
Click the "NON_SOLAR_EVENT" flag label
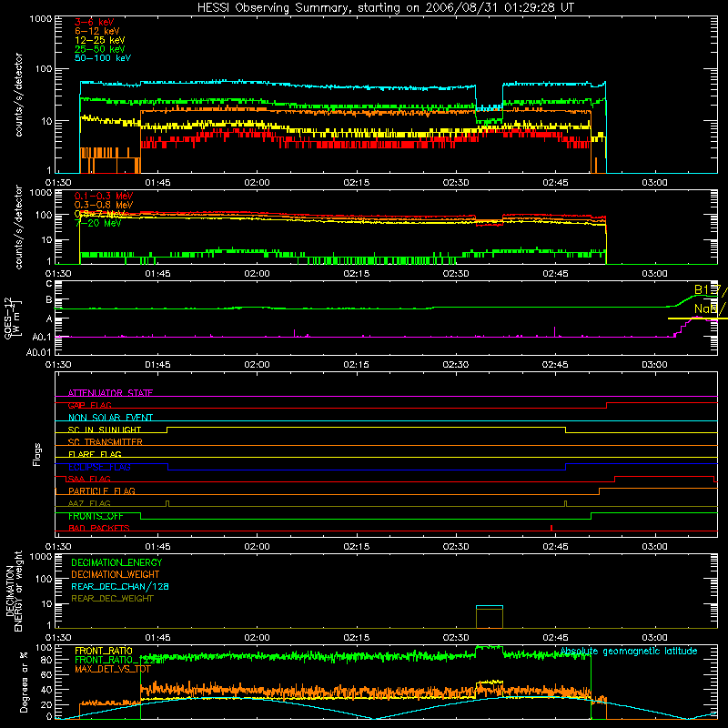click(110, 418)
